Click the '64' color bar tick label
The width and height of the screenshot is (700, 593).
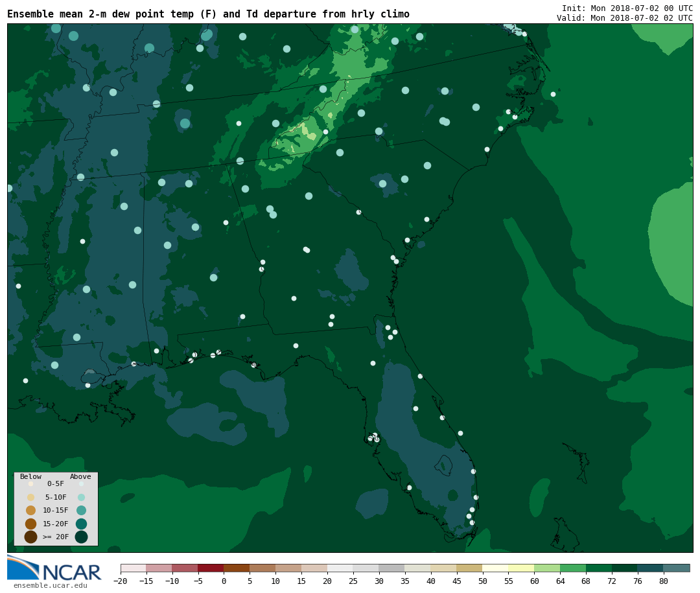click(x=560, y=581)
